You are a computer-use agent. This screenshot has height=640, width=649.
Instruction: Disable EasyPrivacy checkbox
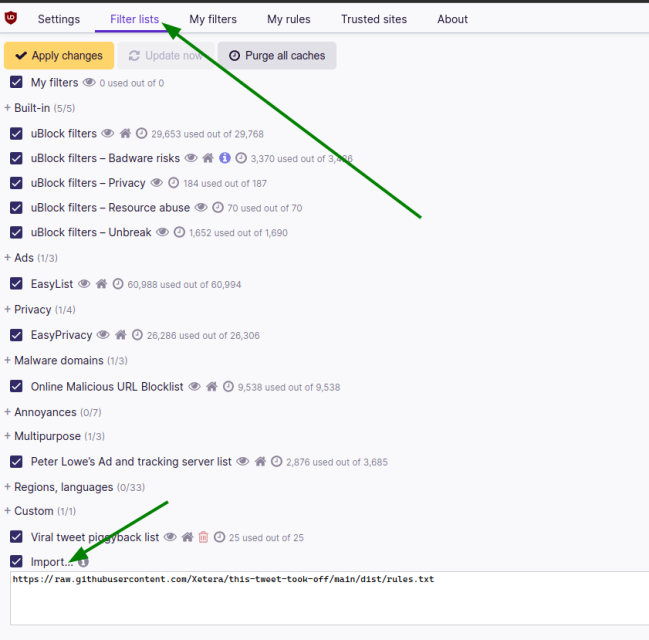click(16, 335)
